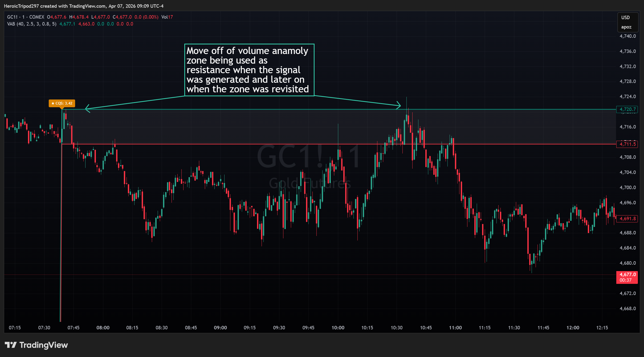Click the 11:30 time axis label
The image size is (644, 357).
coord(514,327)
